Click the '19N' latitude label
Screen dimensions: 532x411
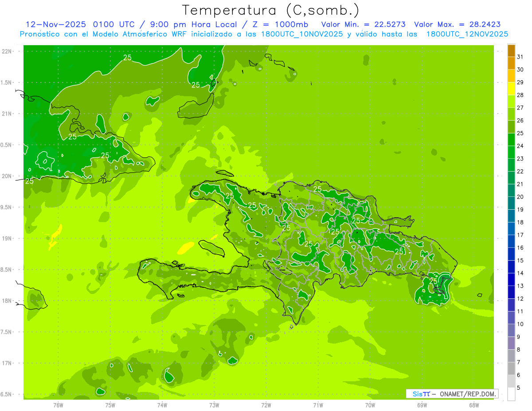coord(7,239)
